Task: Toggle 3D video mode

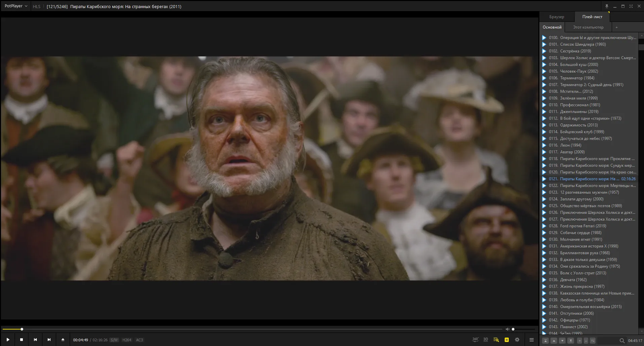Action: click(x=486, y=340)
